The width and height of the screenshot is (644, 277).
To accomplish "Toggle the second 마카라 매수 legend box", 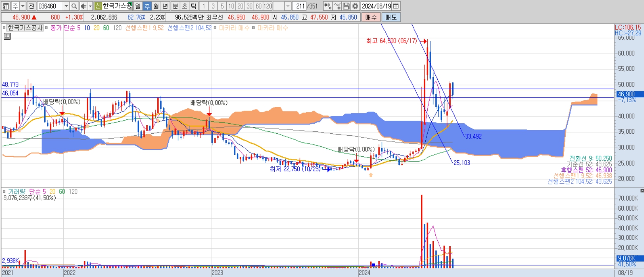I will [254, 28].
